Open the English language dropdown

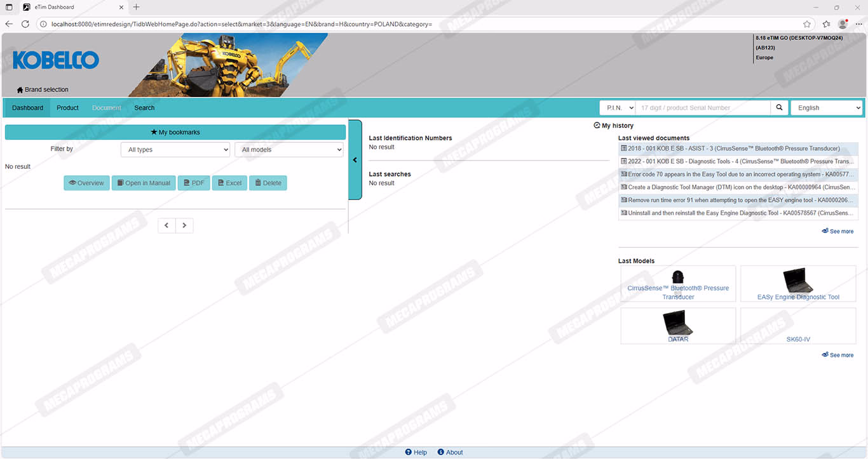(826, 108)
